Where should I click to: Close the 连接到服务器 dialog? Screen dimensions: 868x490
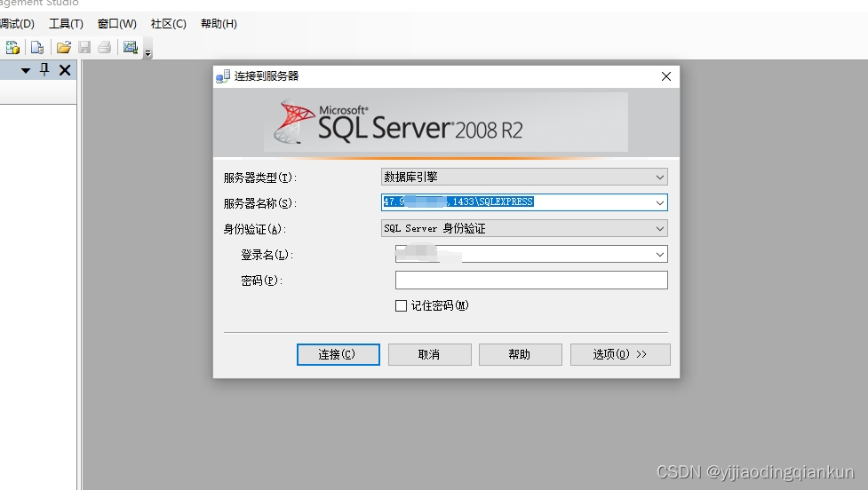click(666, 76)
